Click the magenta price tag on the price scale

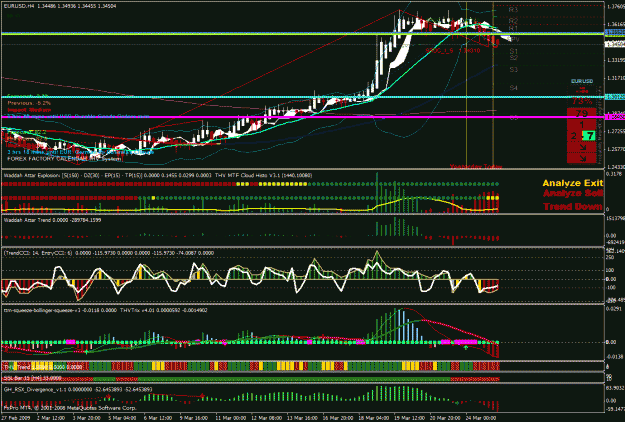(x=615, y=117)
